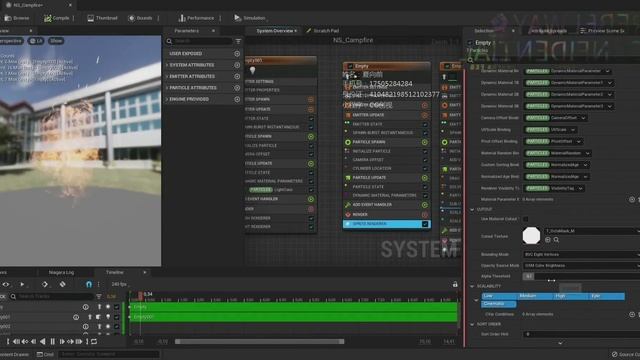Expand the System Attributes category

tap(167, 65)
